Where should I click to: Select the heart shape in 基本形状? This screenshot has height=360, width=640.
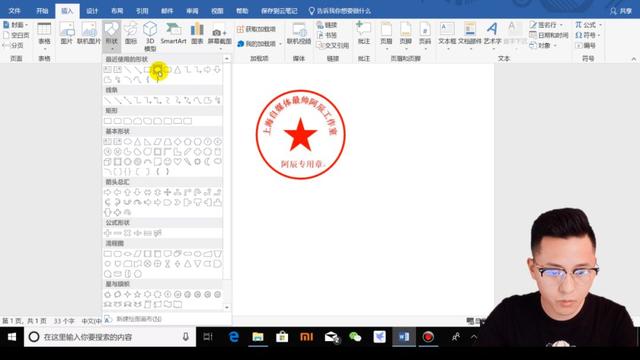tap(177, 162)
